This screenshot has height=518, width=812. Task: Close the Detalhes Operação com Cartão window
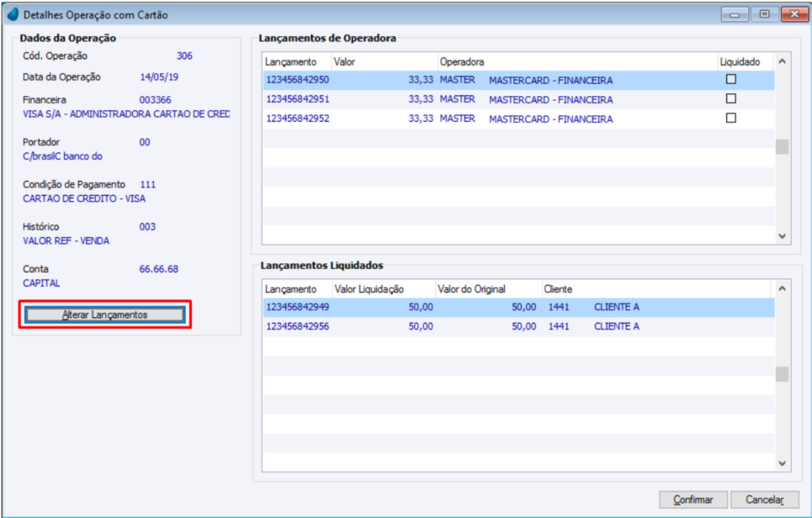[x=794, y=14]
